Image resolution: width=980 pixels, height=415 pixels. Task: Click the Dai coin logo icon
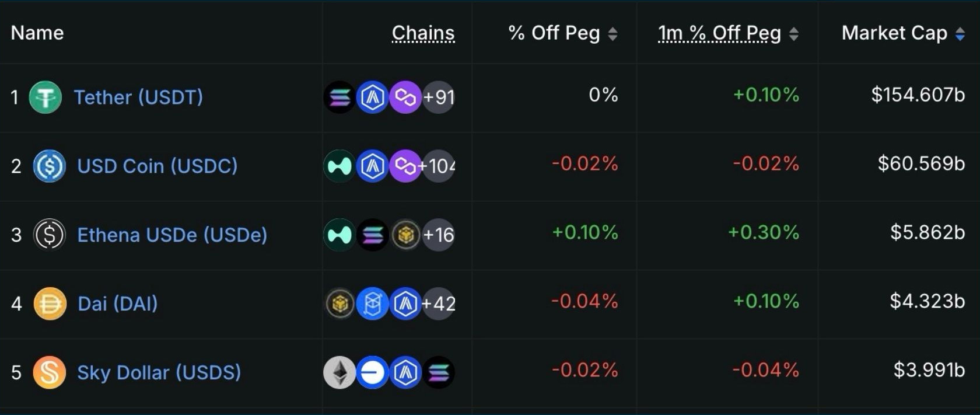click(50, 304)
